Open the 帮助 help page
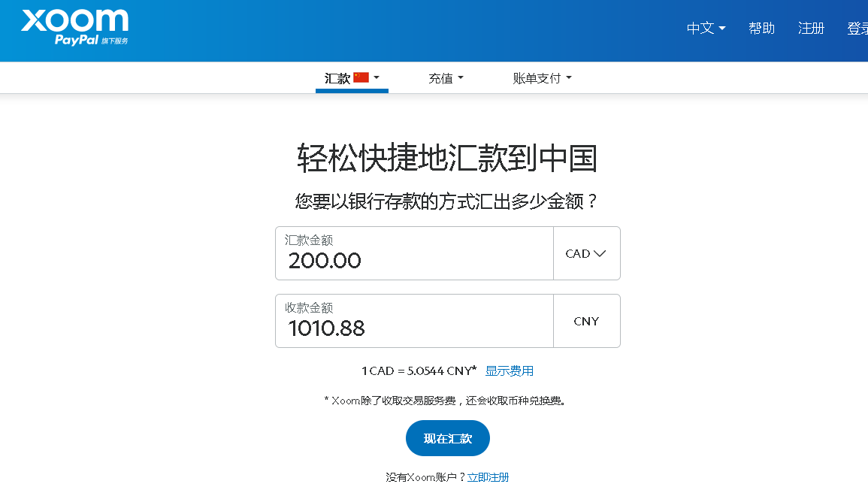Viewport: 868px width, 496px height. point(761,29)
